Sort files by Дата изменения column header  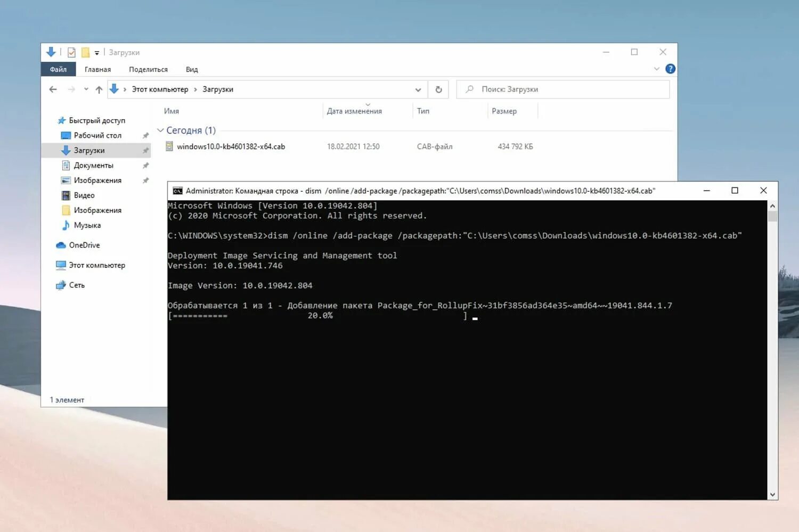point(354,111)
